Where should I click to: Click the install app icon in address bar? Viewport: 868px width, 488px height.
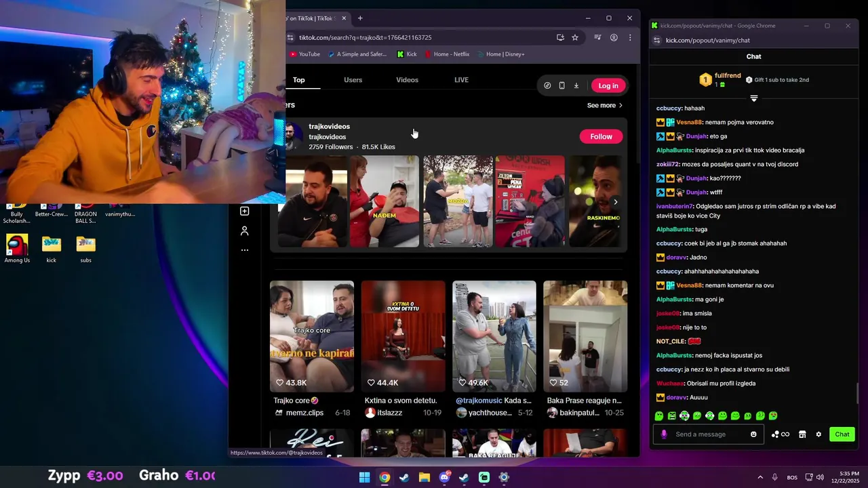[560, 37]
